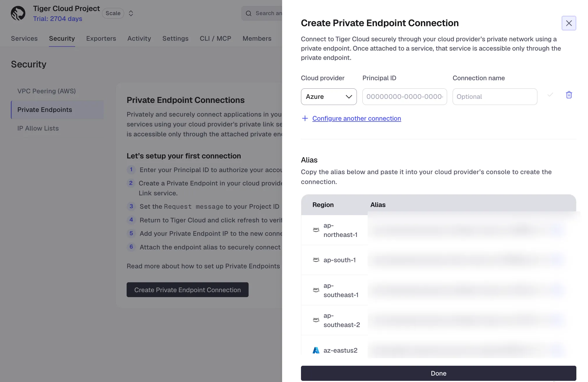The width and height of the screenshot is (588, 382).
Task: Click the Alias column header
Action: (378, 205)
